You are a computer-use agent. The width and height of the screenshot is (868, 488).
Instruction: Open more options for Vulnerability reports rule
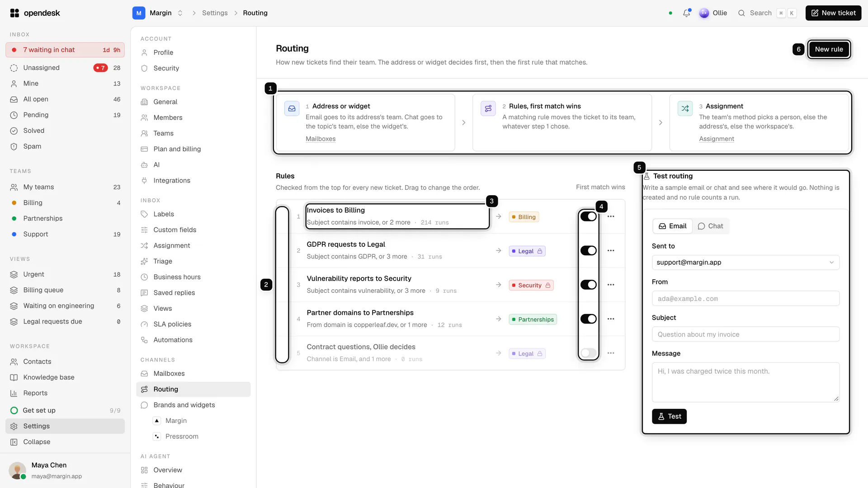(x=611, y=285)
